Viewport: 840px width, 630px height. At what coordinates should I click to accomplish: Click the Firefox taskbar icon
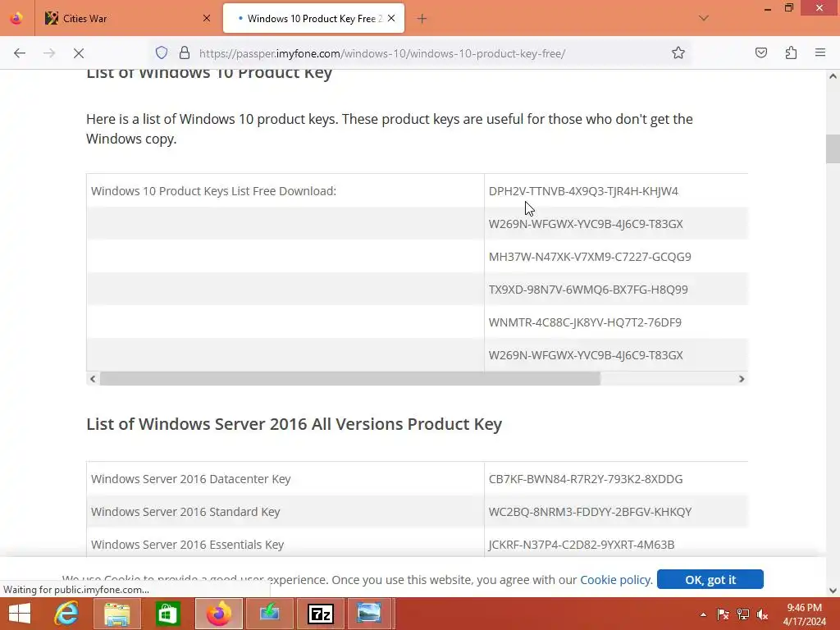tap(218, 614)
